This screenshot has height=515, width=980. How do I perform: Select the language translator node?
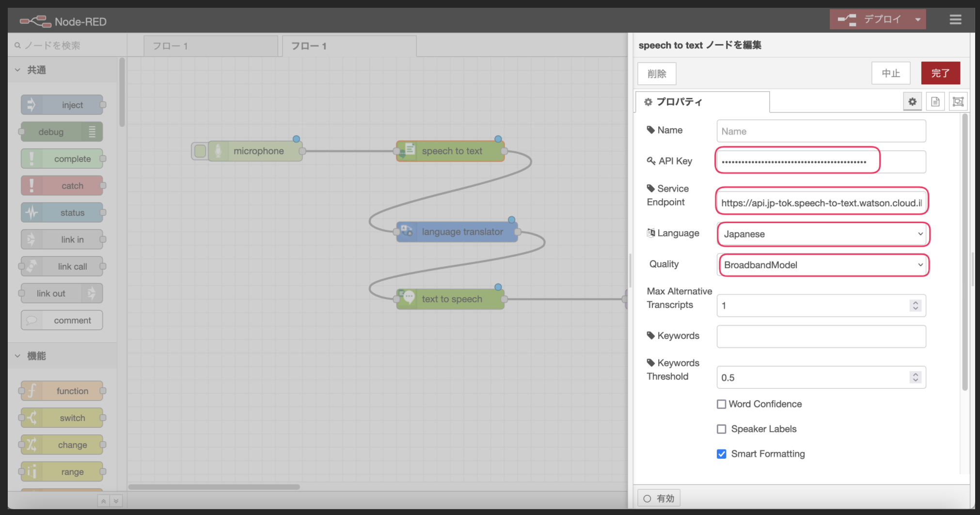[457, 232]
